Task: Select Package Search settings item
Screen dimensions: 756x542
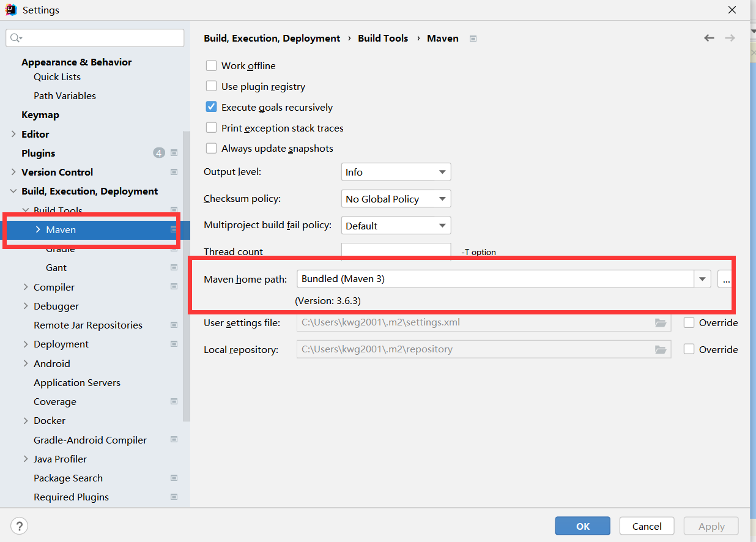Action: (68, 478)
